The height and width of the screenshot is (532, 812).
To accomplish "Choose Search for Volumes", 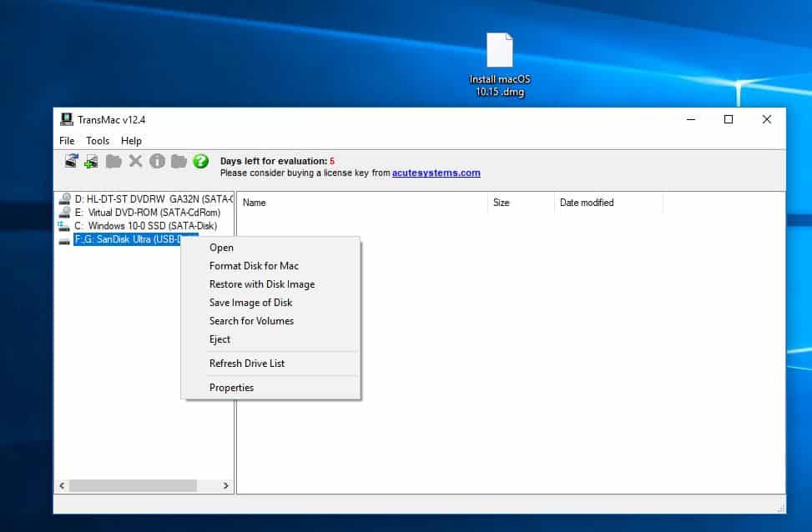I will pos(271,321).
